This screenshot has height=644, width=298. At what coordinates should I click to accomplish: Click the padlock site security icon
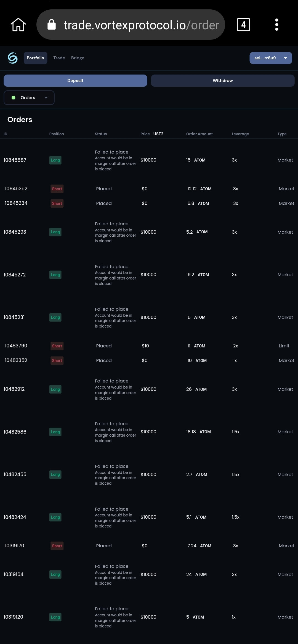[x=52, y=25]
